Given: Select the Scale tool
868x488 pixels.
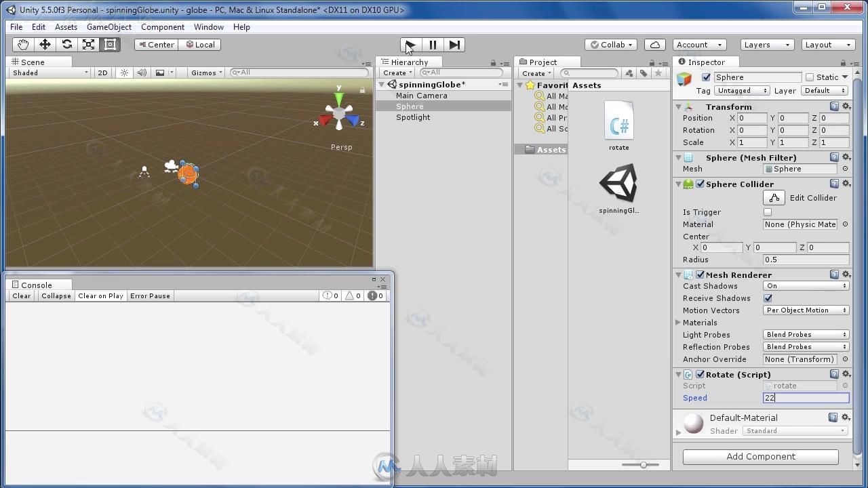Looking at the screenshot, I should [x=88, y=45].
